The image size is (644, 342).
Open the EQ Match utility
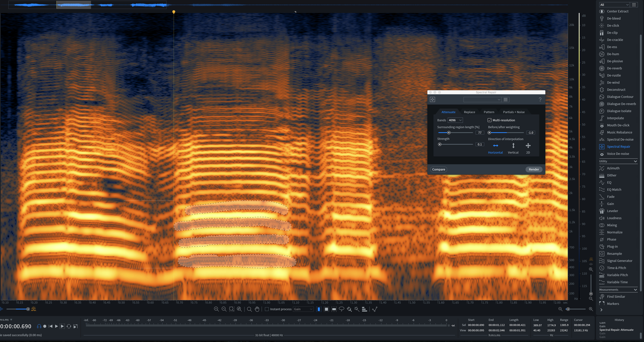(614, 190)
